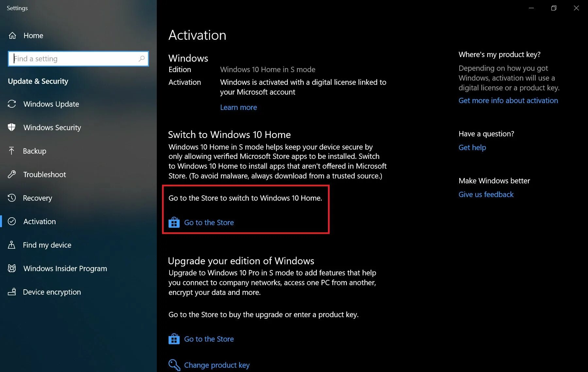Click the Get help link

click(472, 147)
